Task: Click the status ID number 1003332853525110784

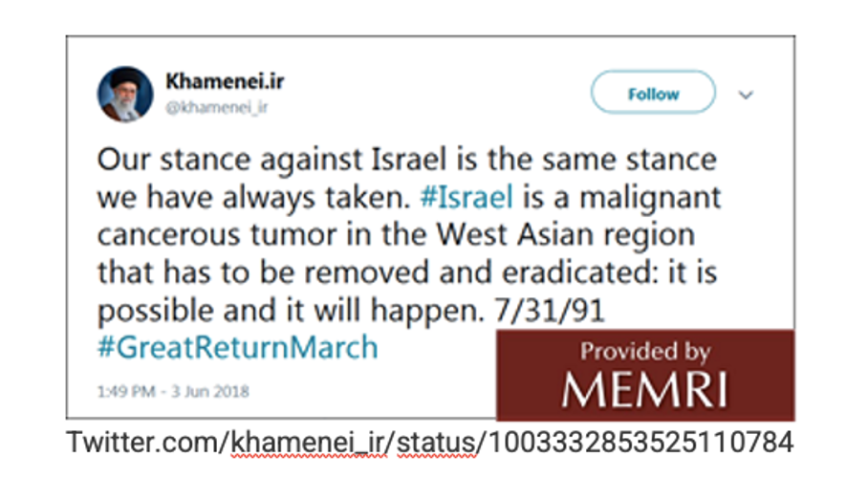Action: [640, 443]
